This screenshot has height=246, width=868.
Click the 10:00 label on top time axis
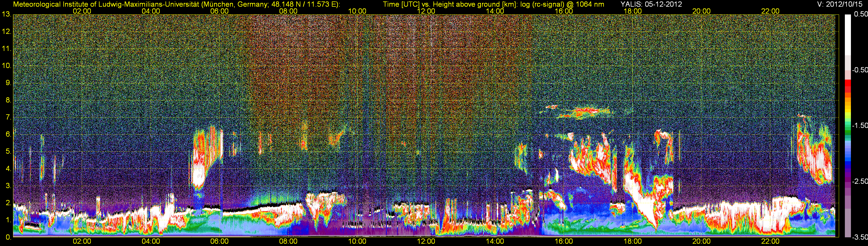pyautogui.click(x=357, y=11)
